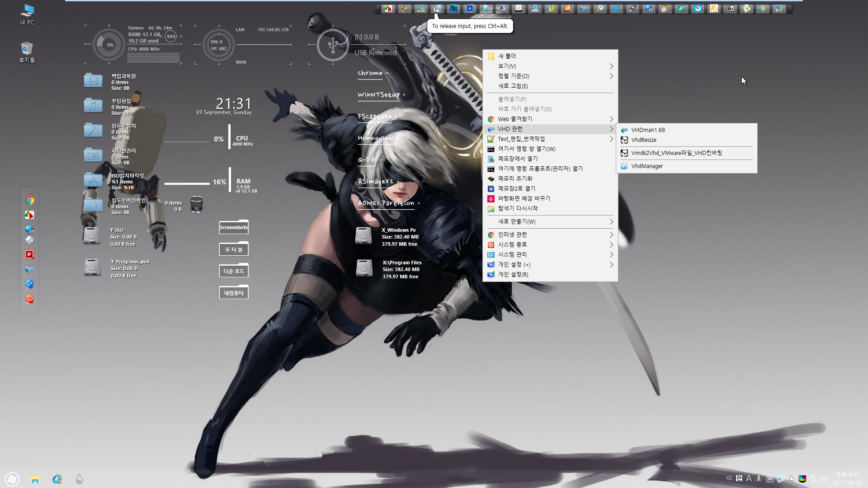868x488 pixels.
Task: Click the BR icon in top dock
Action: pyautogui.click(x=453, y=9)
